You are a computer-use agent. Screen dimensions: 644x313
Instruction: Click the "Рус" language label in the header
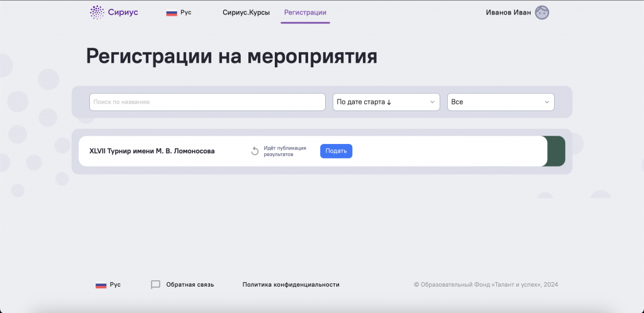186,13
